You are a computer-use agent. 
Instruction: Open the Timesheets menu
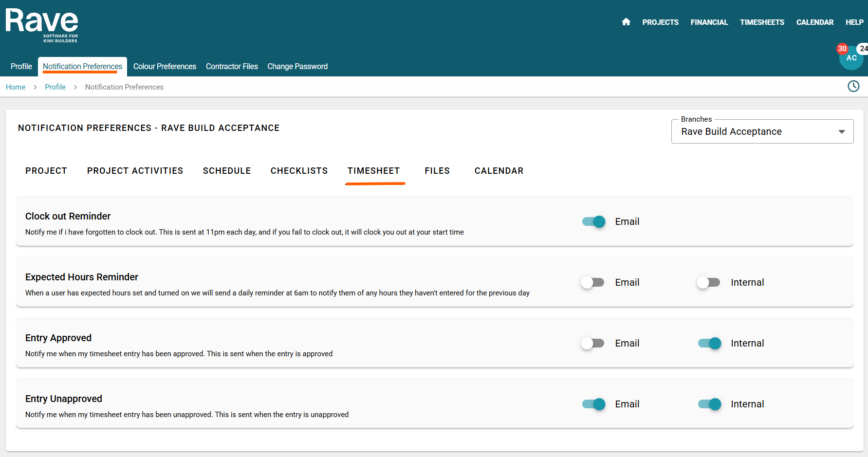pyautogui.click(x=762, y=22)
